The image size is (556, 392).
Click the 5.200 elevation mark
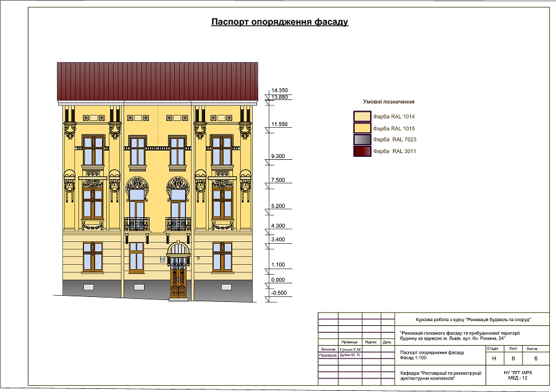(278, 206)
